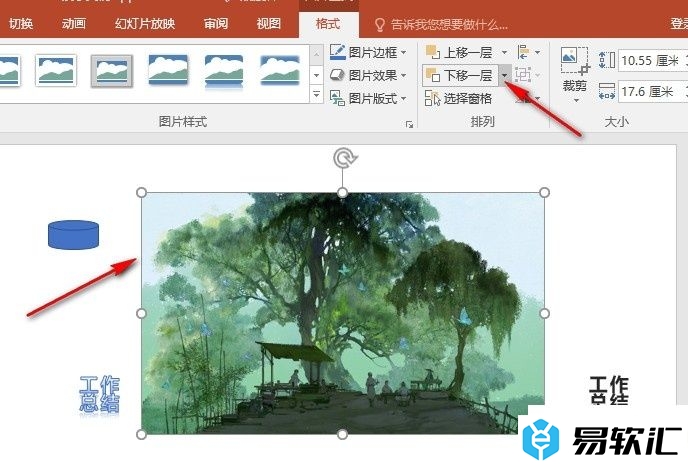The image size is (688, 465).
Task: Apply the sixth picture style thumbnail
Action: click(x=280, y=70)
